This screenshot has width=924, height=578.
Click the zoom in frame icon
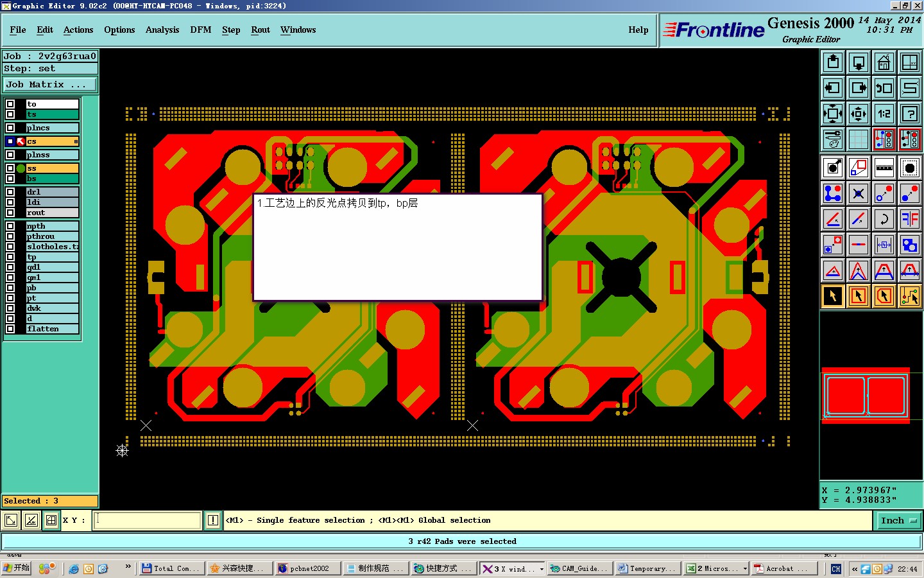(833, 114)
